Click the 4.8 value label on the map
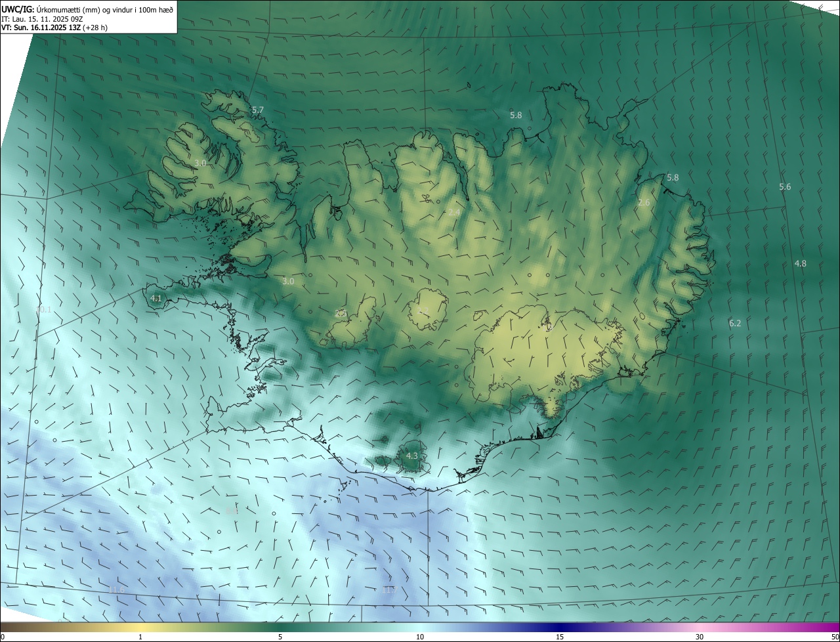The height and width of the screenshot is (642, 840). 801,263
